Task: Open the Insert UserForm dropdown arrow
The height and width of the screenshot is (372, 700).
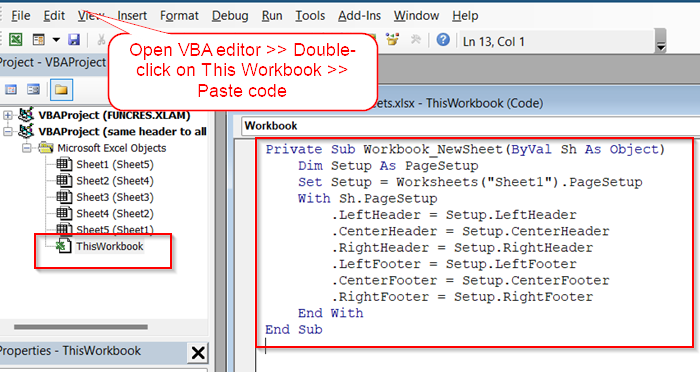Action: (x=56, y=40)
